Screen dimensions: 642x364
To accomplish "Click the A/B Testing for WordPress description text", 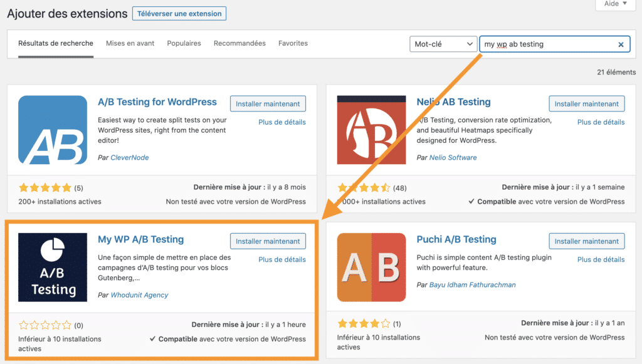I will click(x=162, y=130).
